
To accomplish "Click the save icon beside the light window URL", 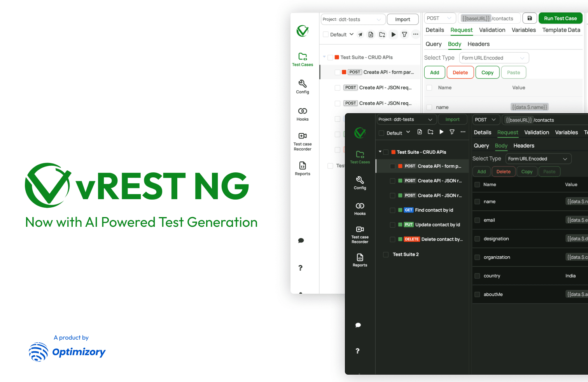I will [530, 18].
